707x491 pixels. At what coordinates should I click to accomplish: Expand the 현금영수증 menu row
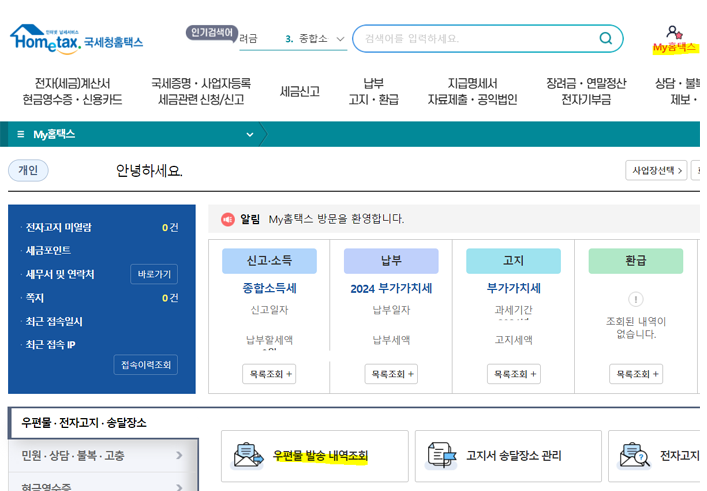coord(102,483)
